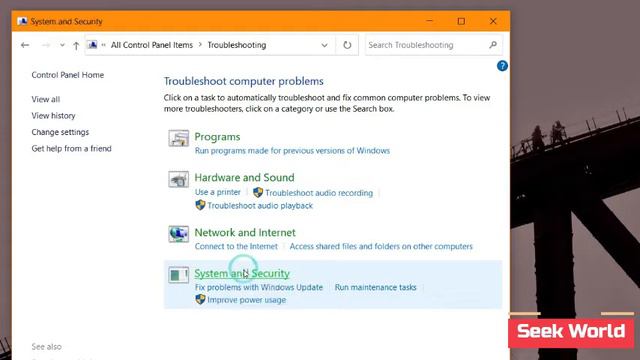640x360 pixels.
Task: Open Troubleshoot audio recording
Action: pos(319,193)
